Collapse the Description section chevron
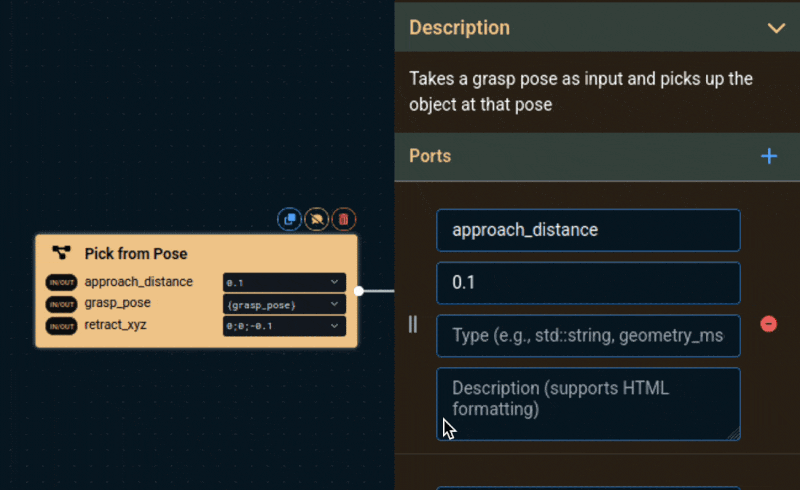Screen dimensions: 800x490 [777, 28]
